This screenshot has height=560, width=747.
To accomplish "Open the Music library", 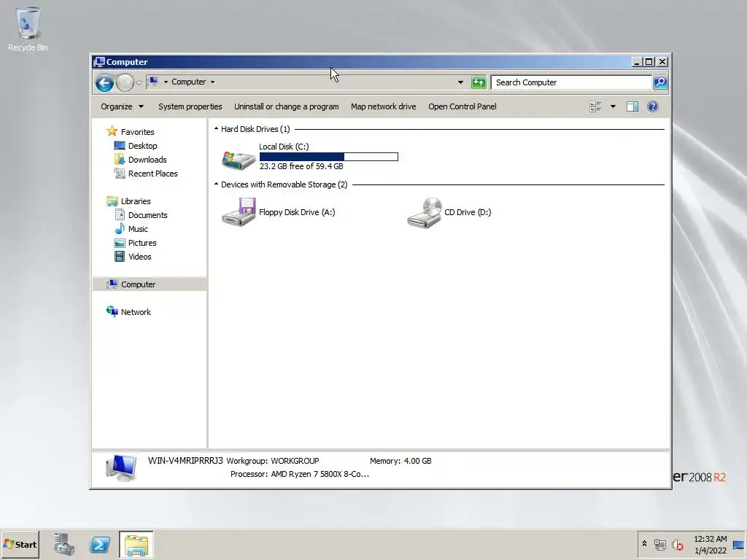I will (x=138, y=228).
